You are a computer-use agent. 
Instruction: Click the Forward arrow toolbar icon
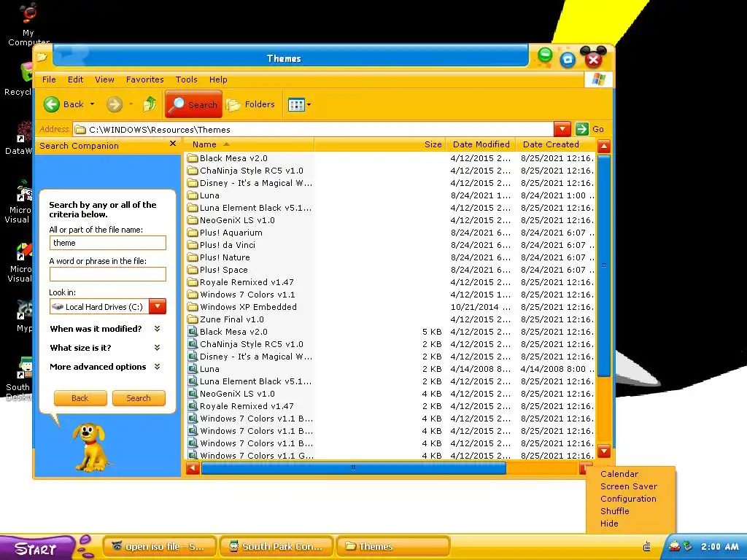[x=115, y=104]
